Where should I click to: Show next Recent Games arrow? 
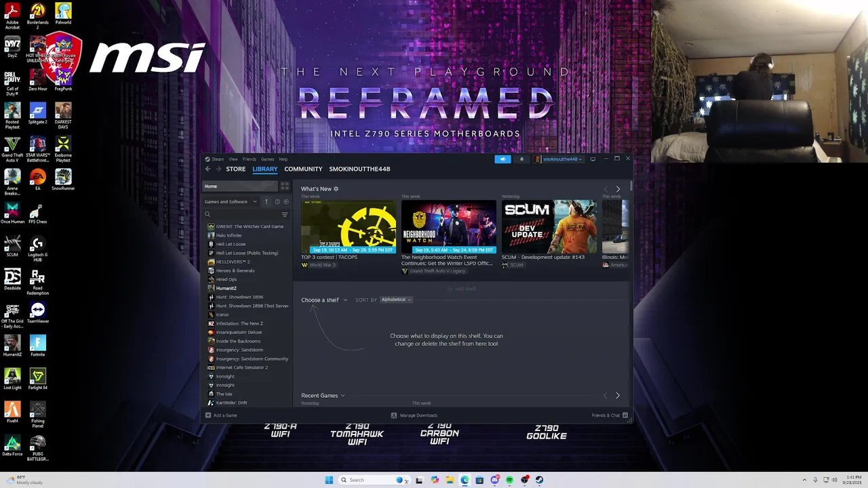click(618, 395)
